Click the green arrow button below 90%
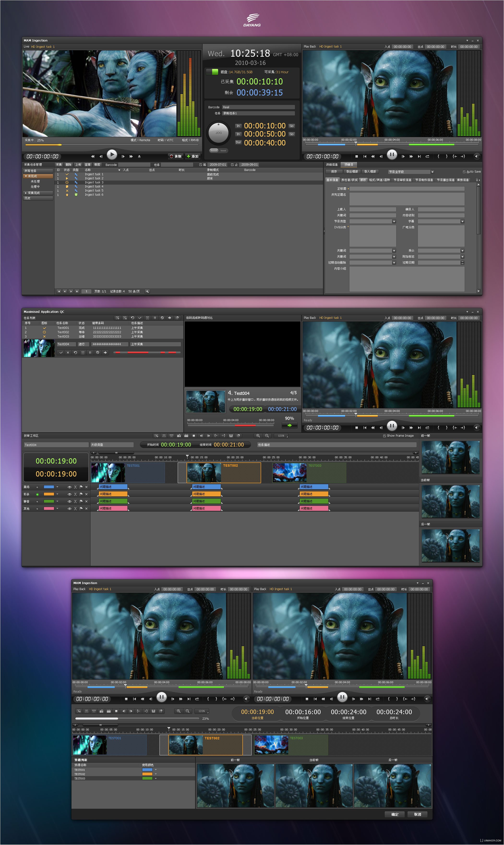This screenshot has width=504, height=845. 290,425
